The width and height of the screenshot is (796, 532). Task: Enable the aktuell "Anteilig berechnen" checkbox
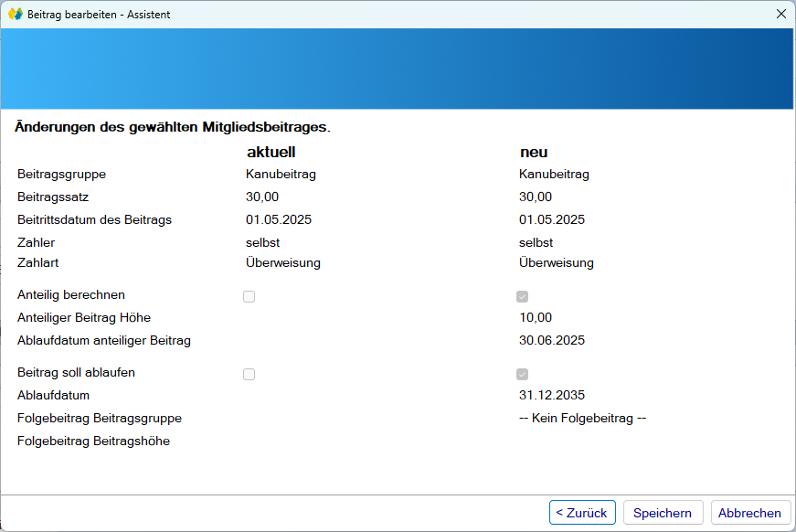point(249,295)
